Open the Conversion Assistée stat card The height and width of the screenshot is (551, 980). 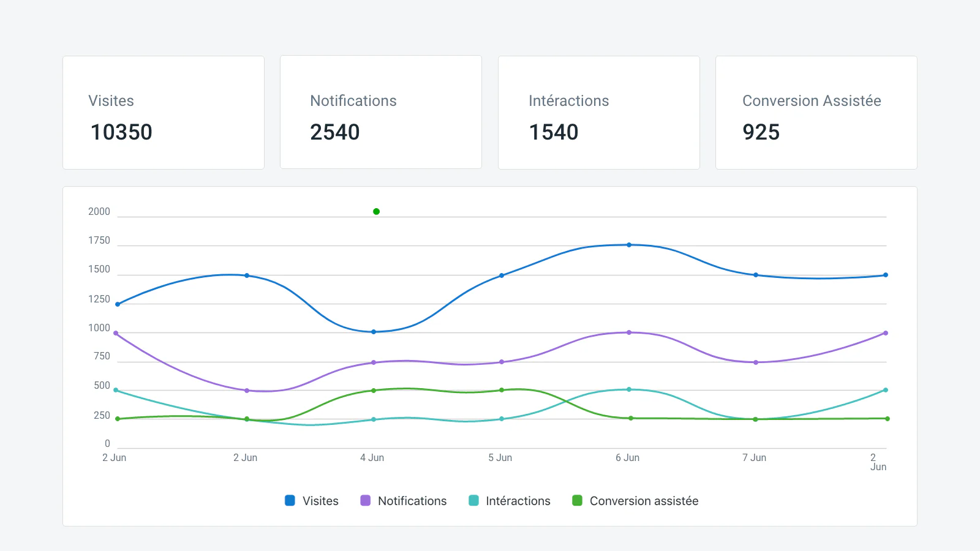click(816, 113)
